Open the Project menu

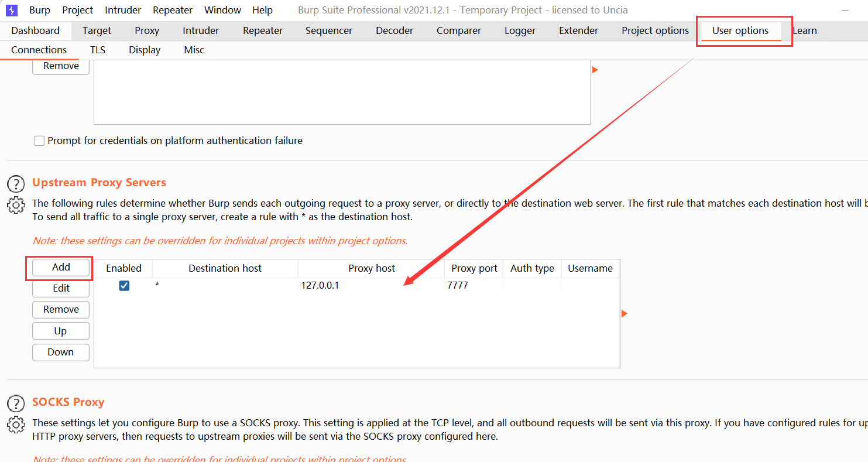[x=78, y=10]
